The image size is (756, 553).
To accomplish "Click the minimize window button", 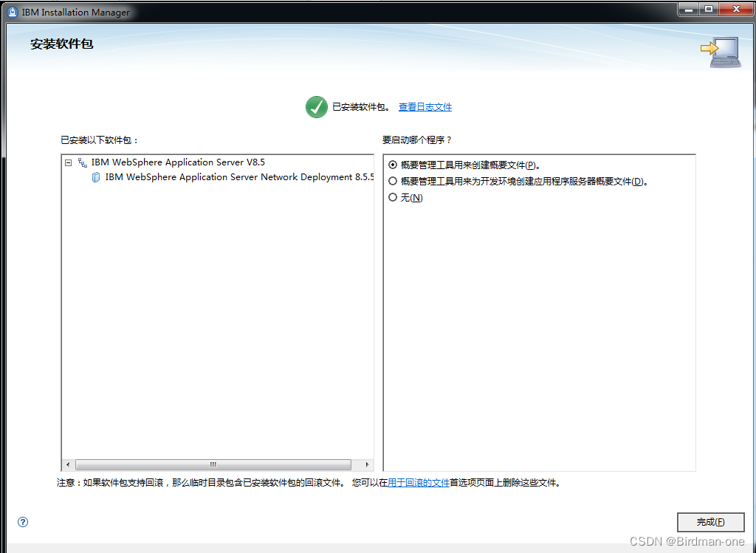I will pos(690,10).
